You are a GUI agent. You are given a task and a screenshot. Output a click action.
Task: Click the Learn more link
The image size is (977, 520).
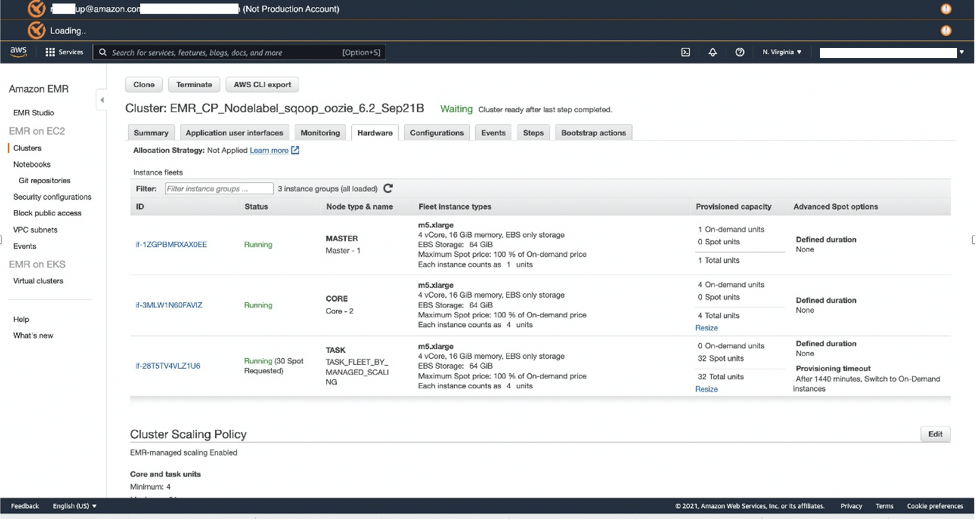[269, 150]
